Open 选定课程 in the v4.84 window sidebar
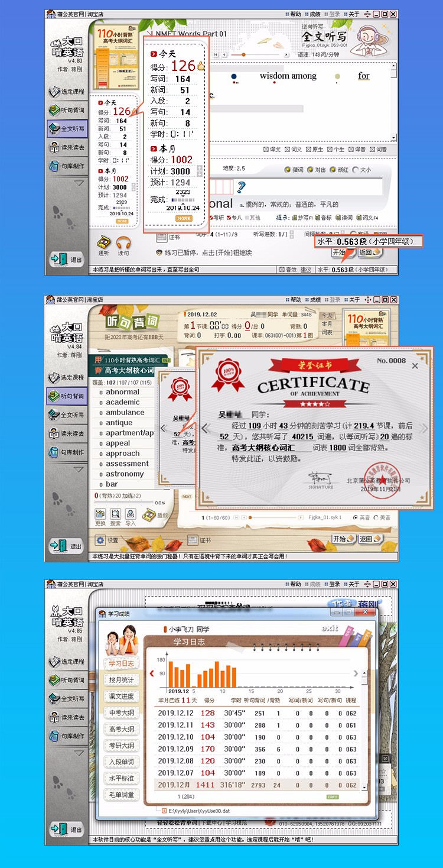This screenshot has height=868, width=443. [67, 377]
